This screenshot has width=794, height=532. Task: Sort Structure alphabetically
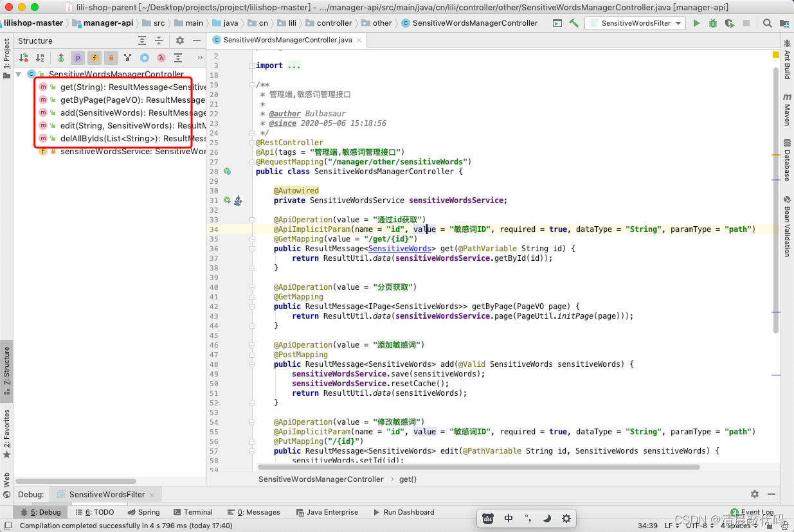40,58
